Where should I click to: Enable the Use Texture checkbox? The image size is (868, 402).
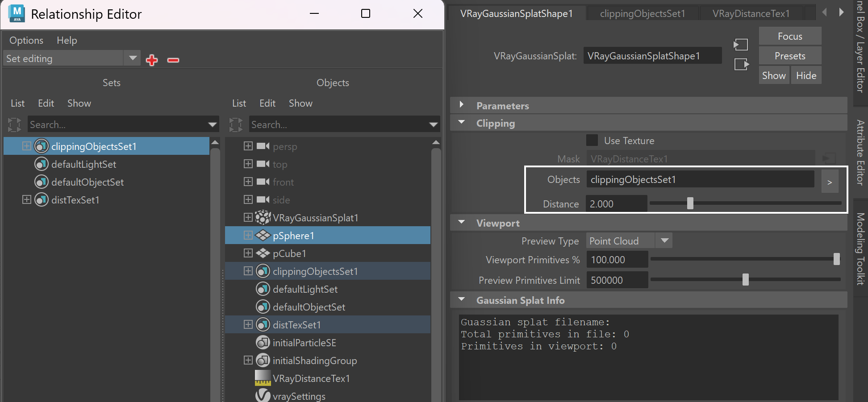click(592, 140)
